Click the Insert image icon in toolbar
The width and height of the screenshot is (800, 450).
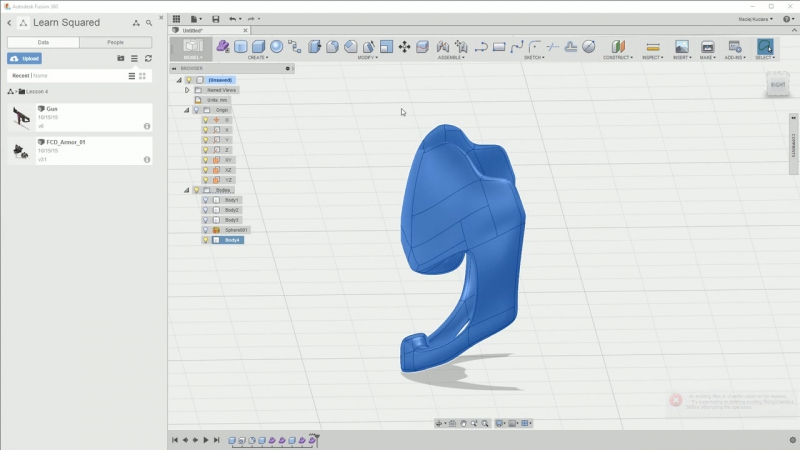tap(681, 46)
